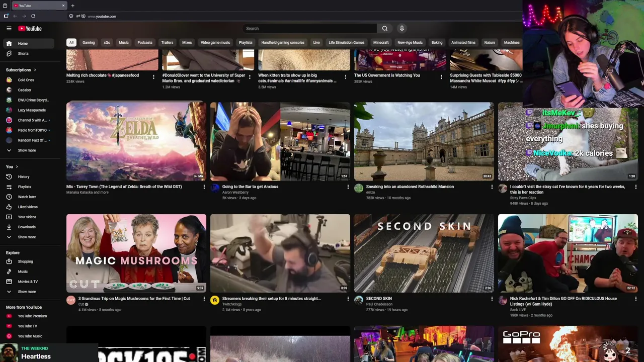Expand the Subscriptions section header
This screenshot has width=644, height=362.
(21, 70)
